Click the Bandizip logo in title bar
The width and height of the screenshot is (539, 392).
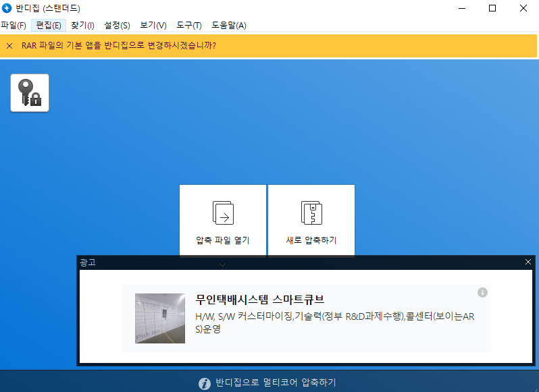point(7,8)
